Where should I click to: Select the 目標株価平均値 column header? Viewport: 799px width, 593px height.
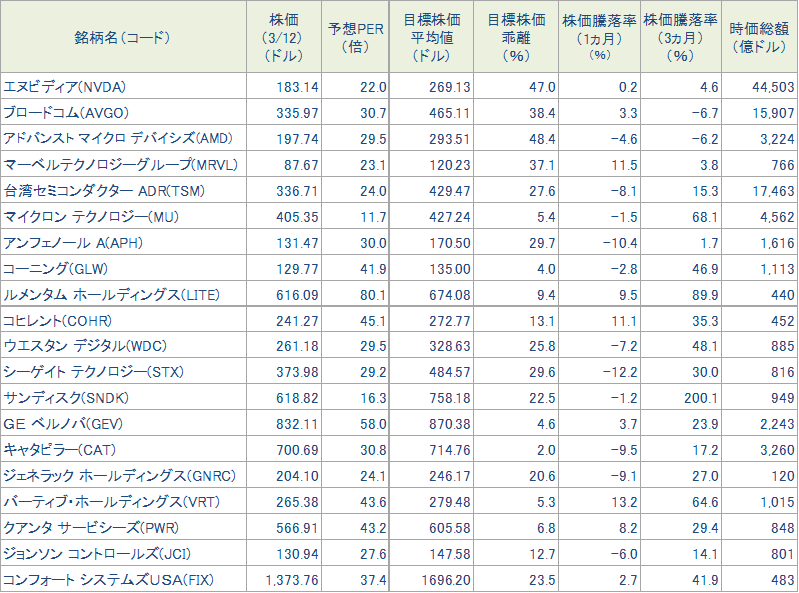click(432, 37)
